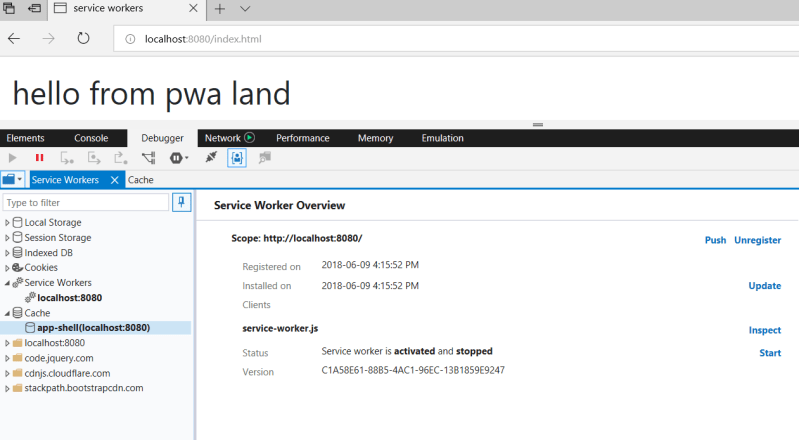
Task: Collapse the Cache tree node
Action: [7, 313]
